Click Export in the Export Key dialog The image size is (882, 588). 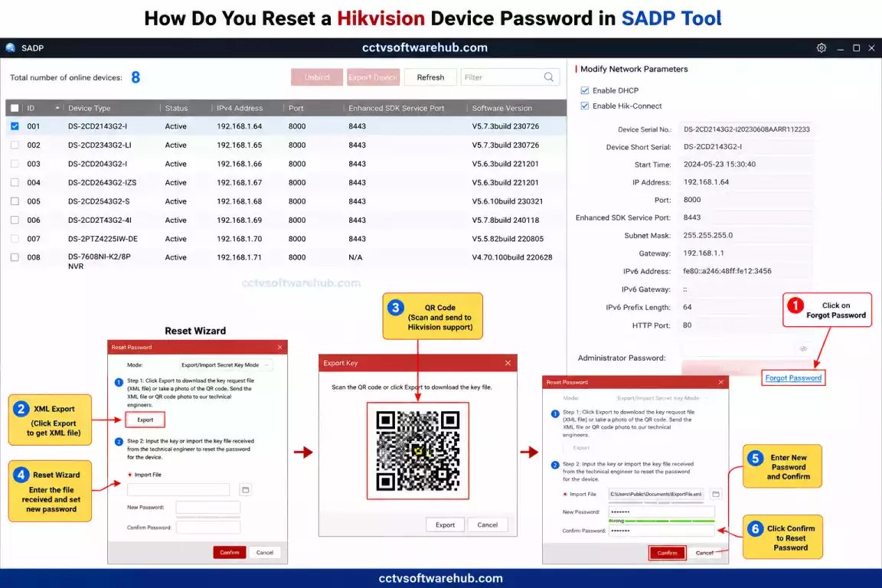[x=445, y=525]
